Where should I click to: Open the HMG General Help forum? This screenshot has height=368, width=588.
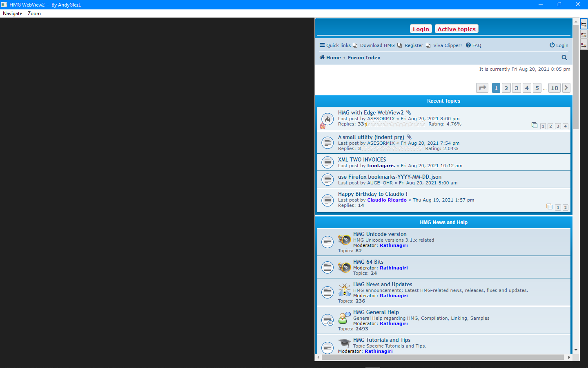(x=376, y=312)
